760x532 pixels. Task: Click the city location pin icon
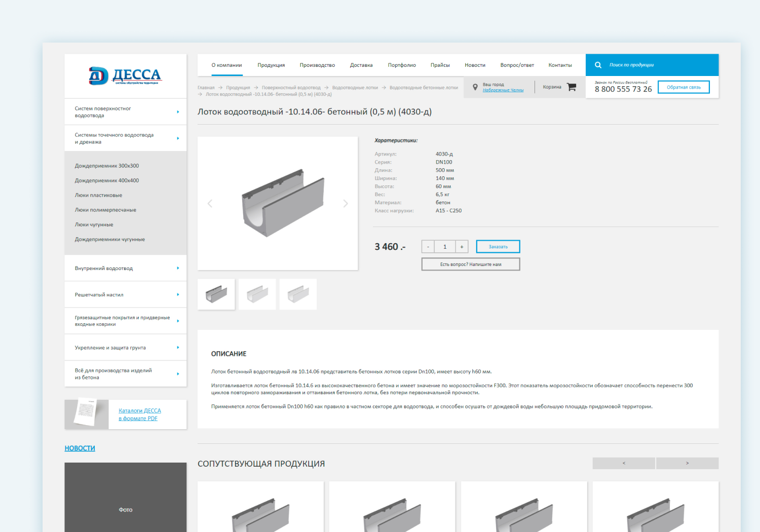point(475,87)
